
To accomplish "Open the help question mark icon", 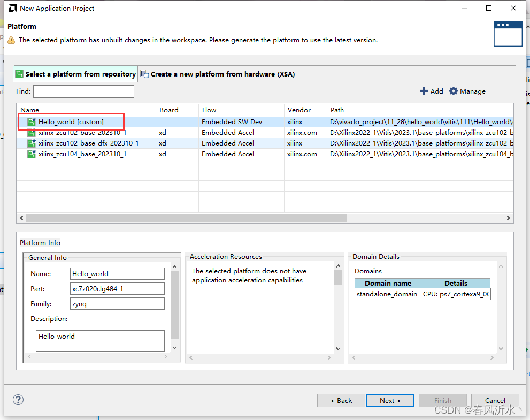I will pos(18,400).
